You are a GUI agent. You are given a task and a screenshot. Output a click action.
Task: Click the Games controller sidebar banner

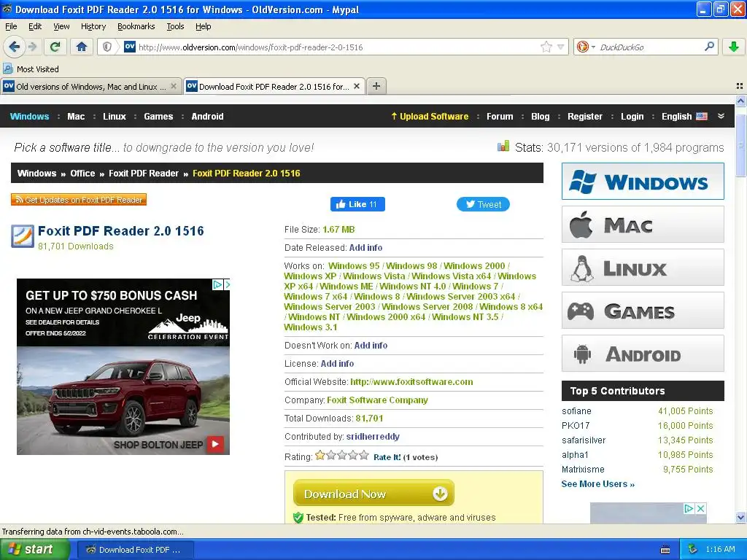(x=643, y=311)
